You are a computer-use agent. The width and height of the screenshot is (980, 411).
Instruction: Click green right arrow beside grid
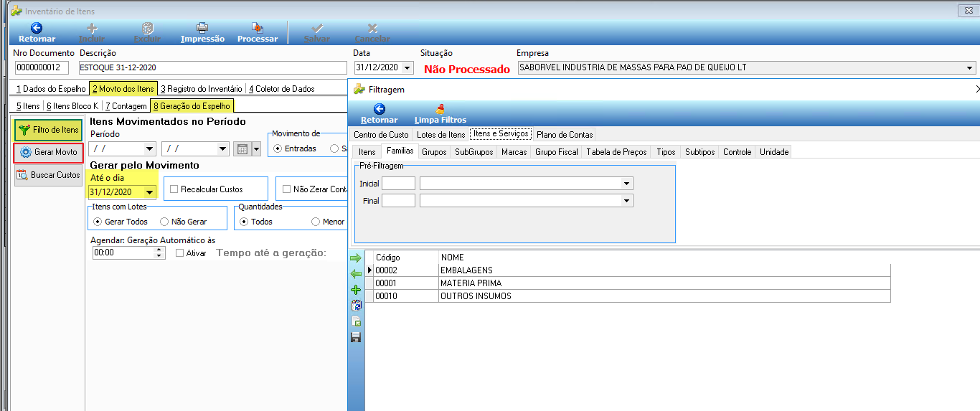click(356, 258)
